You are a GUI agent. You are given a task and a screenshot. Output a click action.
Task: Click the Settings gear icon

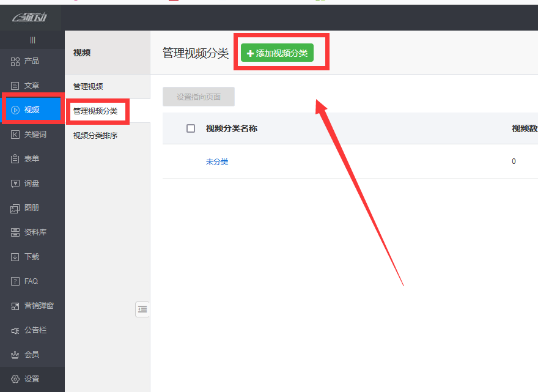(x=15, y=379)
